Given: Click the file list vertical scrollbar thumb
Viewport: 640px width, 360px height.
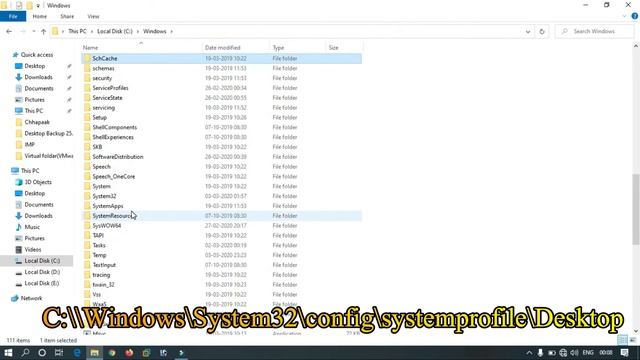Looking at the screenshot, I should [636, 209].
